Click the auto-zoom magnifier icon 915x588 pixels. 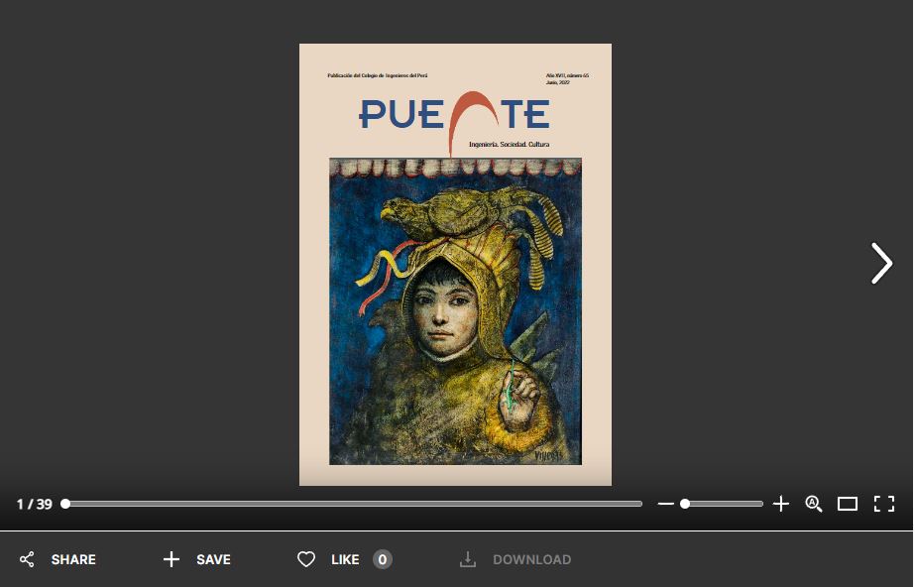coord(814,504)
